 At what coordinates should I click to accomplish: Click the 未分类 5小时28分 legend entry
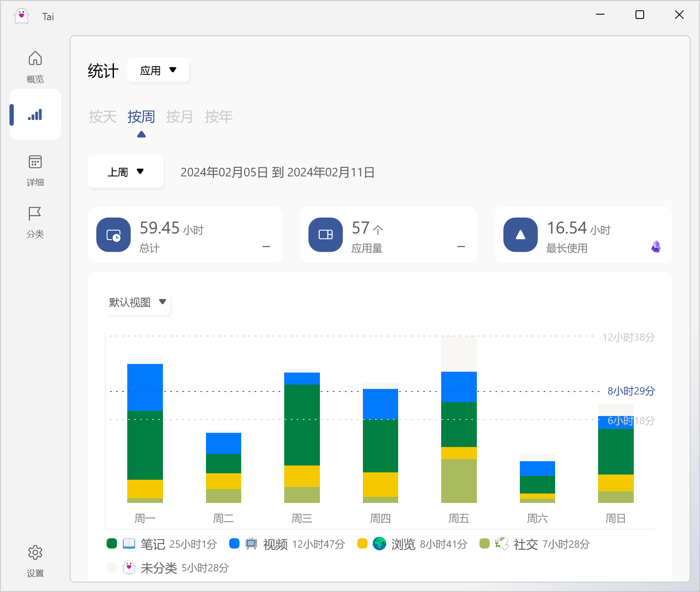[x=168, y=567]
